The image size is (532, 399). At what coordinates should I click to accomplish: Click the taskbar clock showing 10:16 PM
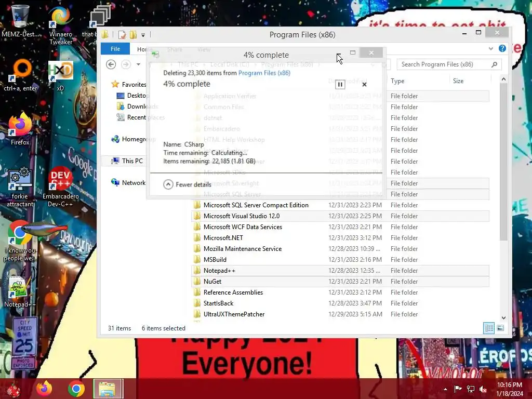[510, 389]
